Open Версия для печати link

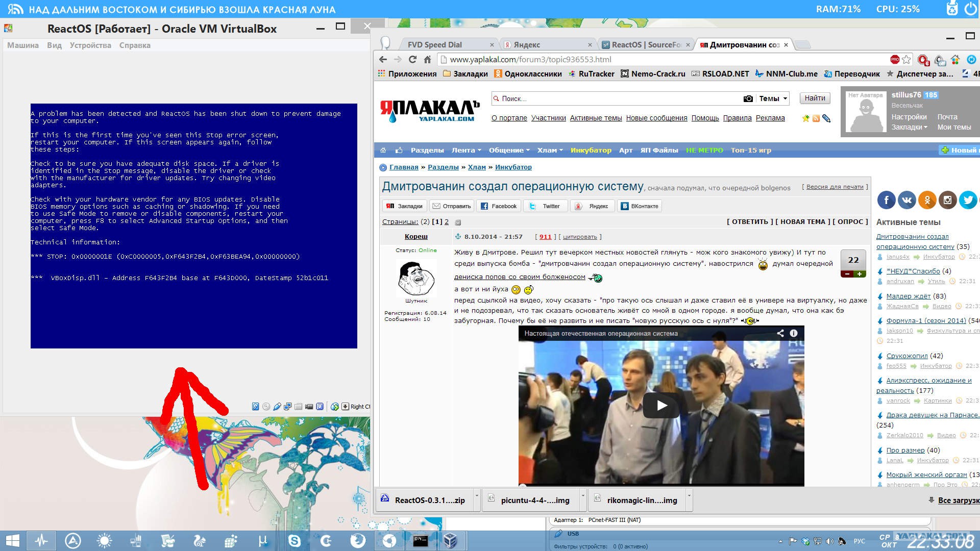[x=835, y=187]
